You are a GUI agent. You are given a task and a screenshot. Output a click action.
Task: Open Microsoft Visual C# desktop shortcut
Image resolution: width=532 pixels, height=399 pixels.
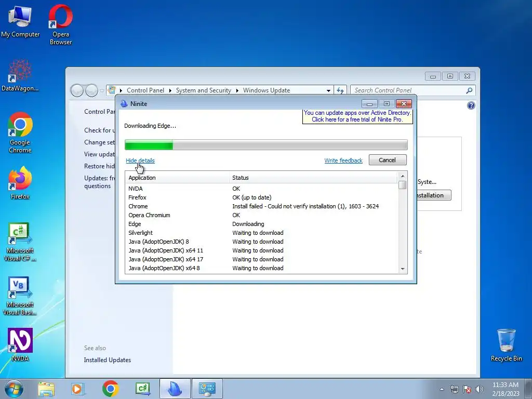tap(20, 242)
